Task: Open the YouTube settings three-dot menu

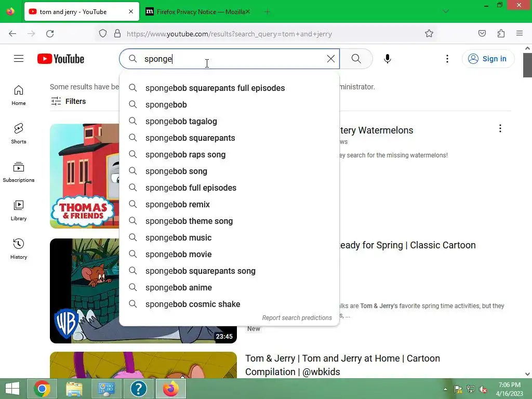Action: pyautogui.click(x=447, y=59)
